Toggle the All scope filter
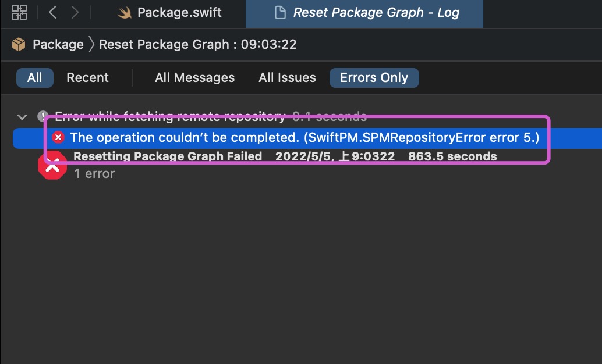The width and height of the screenshot is (602, 364). [34, 78]
